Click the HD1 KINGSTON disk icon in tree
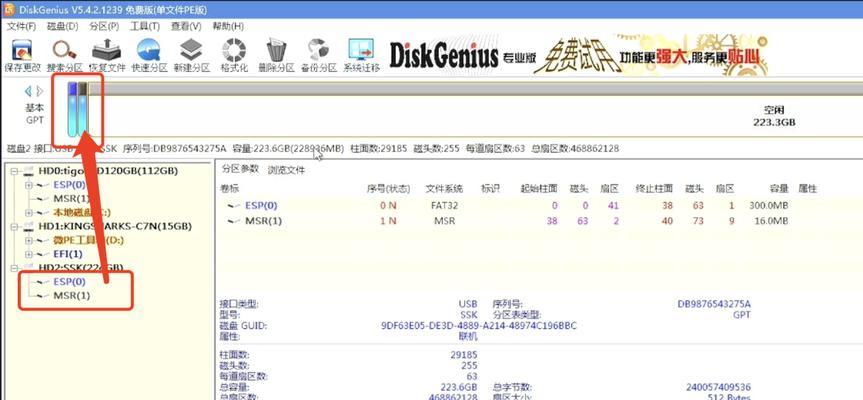Image resolution: width=863 pixels, height=400 pixels. coord(30,226)
